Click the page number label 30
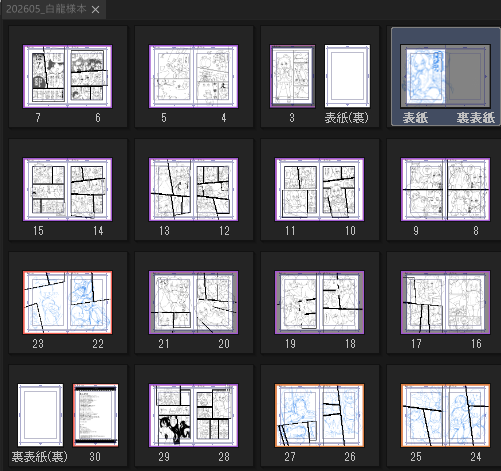 (95, 457)
